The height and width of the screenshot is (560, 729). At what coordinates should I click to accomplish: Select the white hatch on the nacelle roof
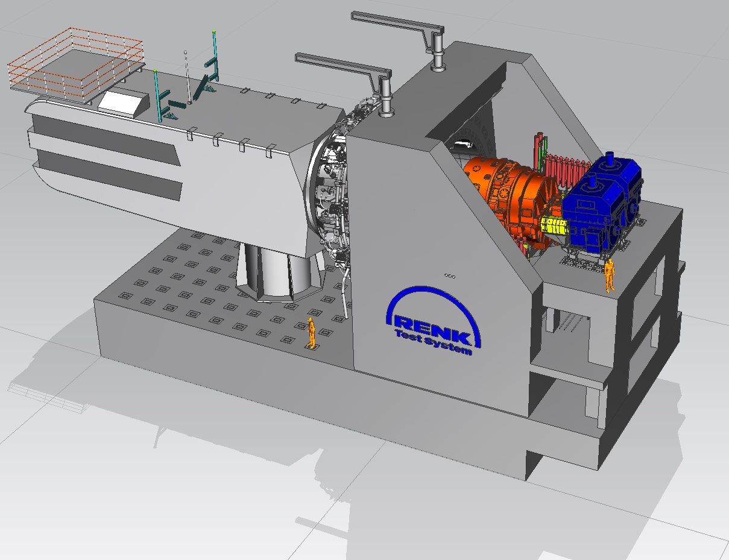tap(123, 104)
